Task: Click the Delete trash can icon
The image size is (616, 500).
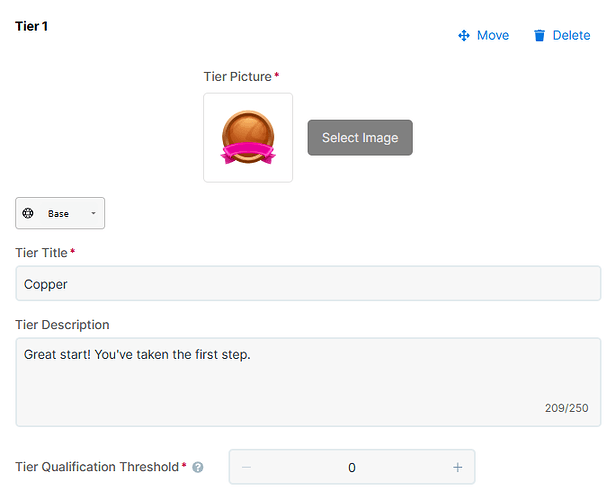Action: click(539, 36)
